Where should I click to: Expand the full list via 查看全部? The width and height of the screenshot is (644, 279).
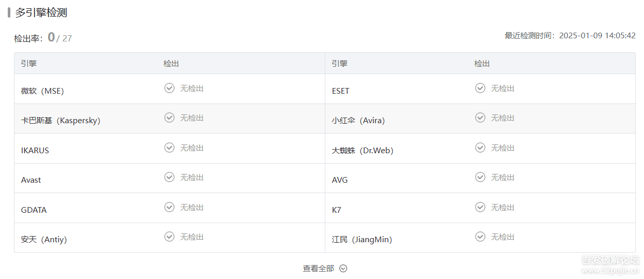tap(319, 269)
